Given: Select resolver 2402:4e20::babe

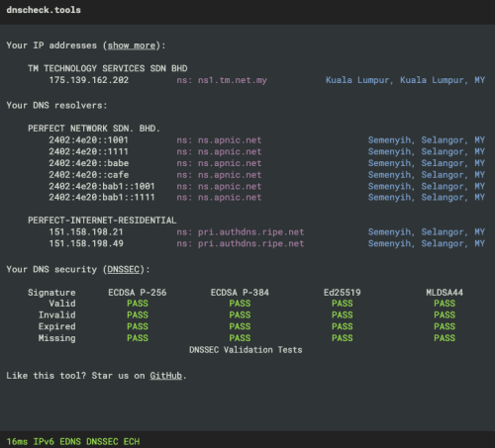Looking at the screenshot, I should (x=89, y=163).
